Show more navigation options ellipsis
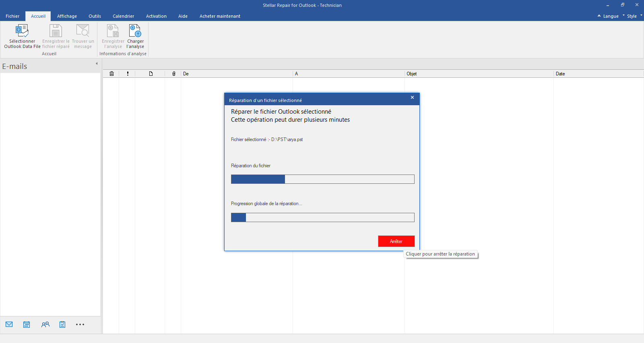 click(x=80, y=324)
